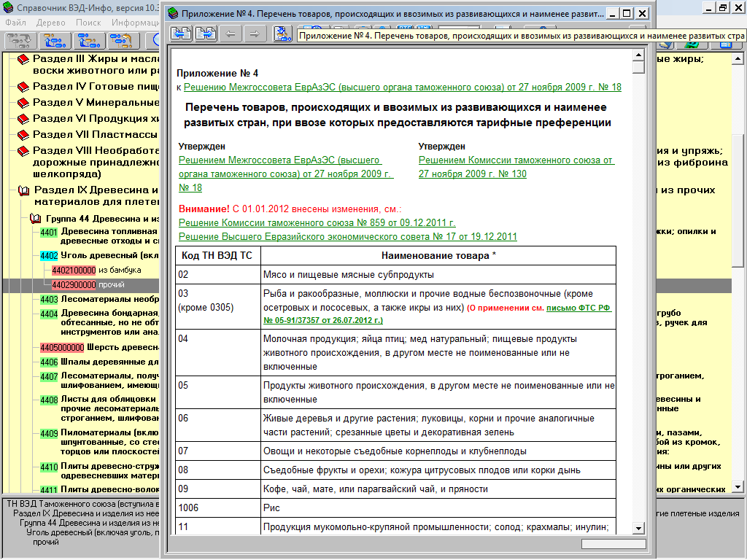This screenshot has width=747, height=560.
Task: Click the gray back arrow in appendix toolbar
Action: 231,34
